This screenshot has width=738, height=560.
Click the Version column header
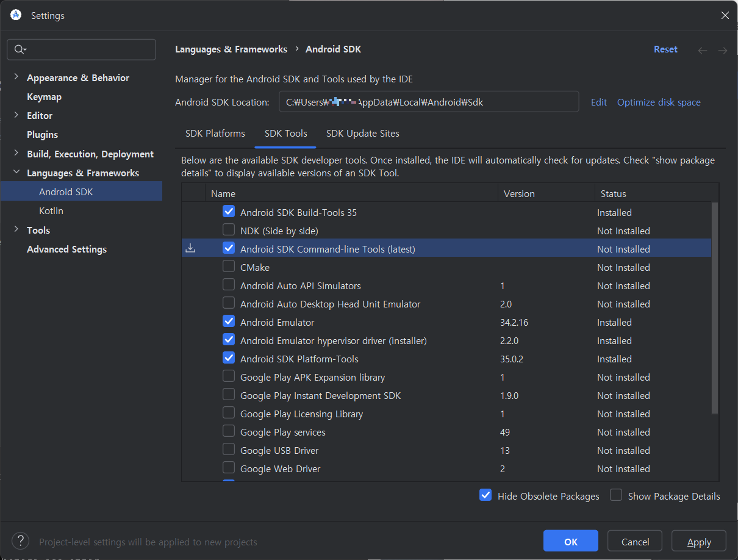pyautogui.click(x=546, y=193)
